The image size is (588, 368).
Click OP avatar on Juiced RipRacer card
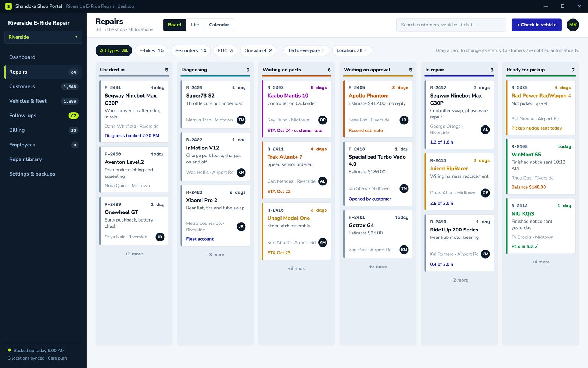[x=485, y=193]
